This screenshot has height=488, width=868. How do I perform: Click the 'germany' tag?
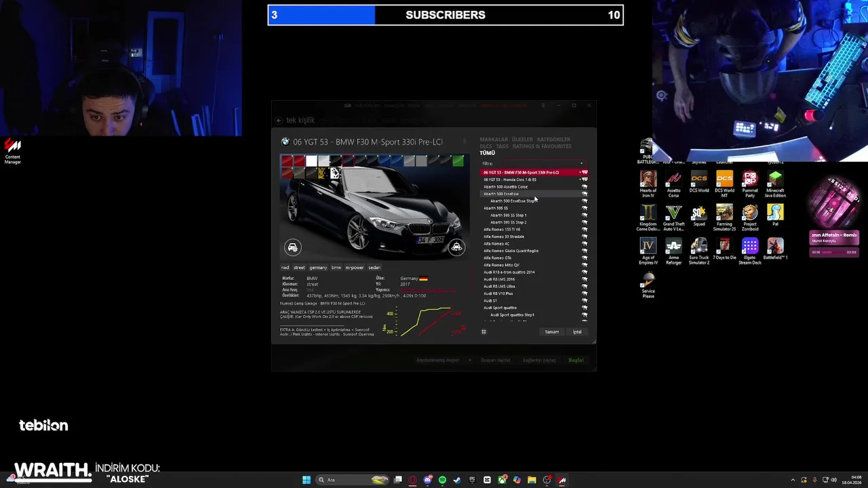(x=318, y=268)
